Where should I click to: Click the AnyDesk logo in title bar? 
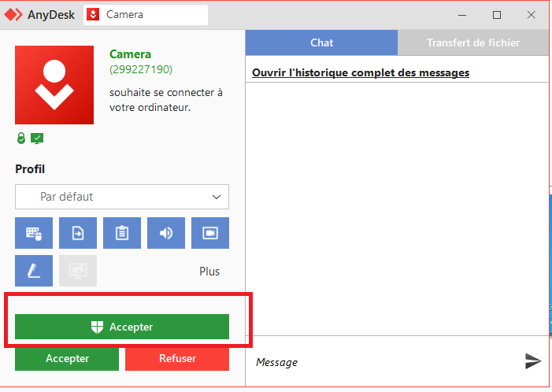[12, 14]
